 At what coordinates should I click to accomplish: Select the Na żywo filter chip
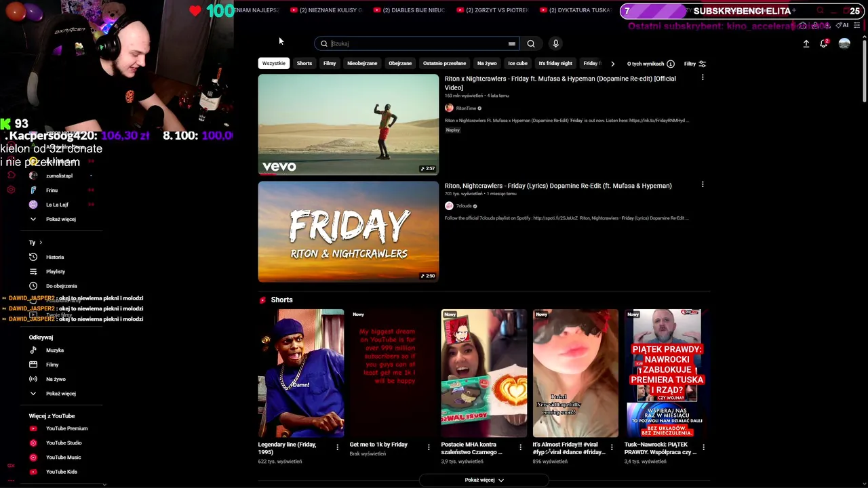click(487, 63)
